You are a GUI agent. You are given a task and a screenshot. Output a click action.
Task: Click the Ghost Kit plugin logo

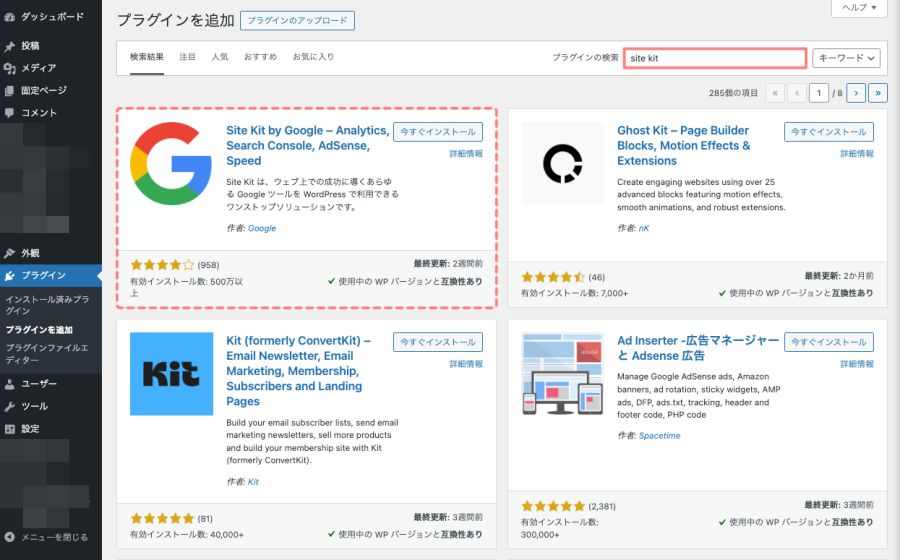(x=562, y=164)
